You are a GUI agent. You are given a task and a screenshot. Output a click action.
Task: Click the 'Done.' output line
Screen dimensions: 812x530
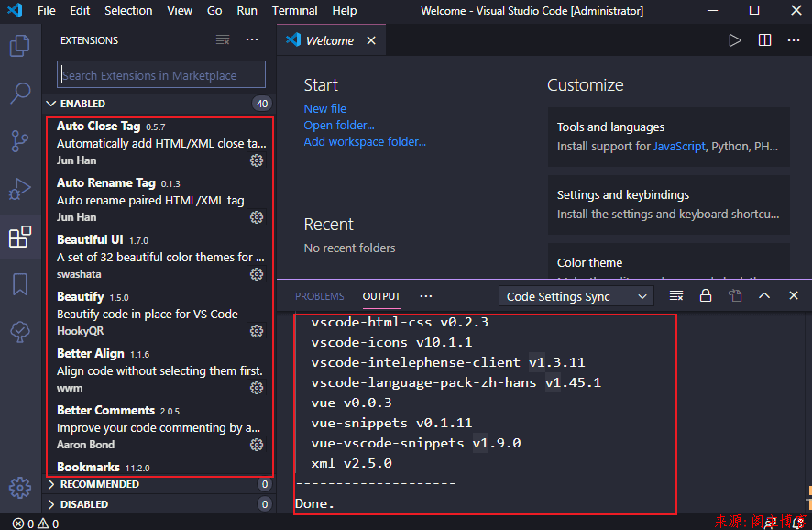click(x=315, y=503)
